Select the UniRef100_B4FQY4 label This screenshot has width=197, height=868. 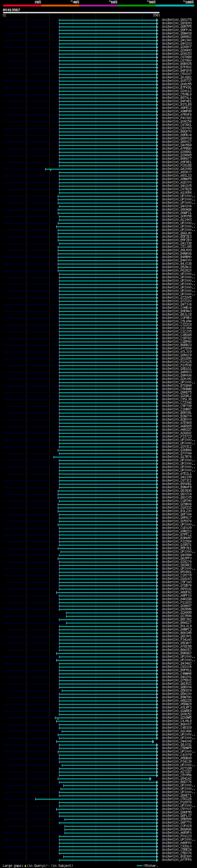click(176, 71)
